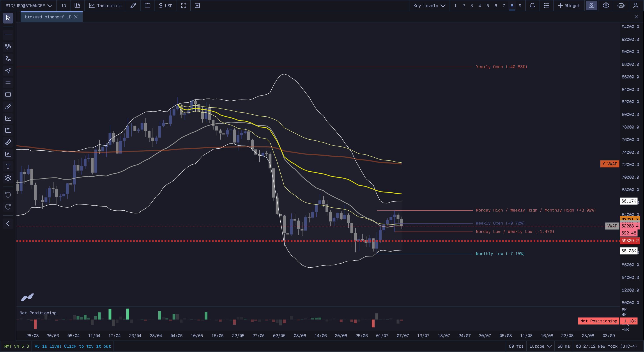Viewport: 644px width, 352px height.
Task: Open the BTC/USD@BINANCEF symbol dropdown
Action: tap(29, 5)
